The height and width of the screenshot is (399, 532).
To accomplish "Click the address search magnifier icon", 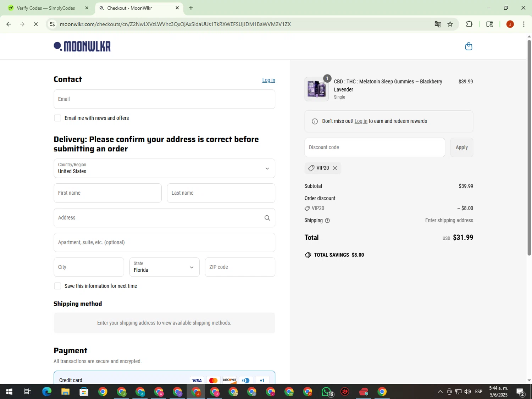I will click(267, 218).
